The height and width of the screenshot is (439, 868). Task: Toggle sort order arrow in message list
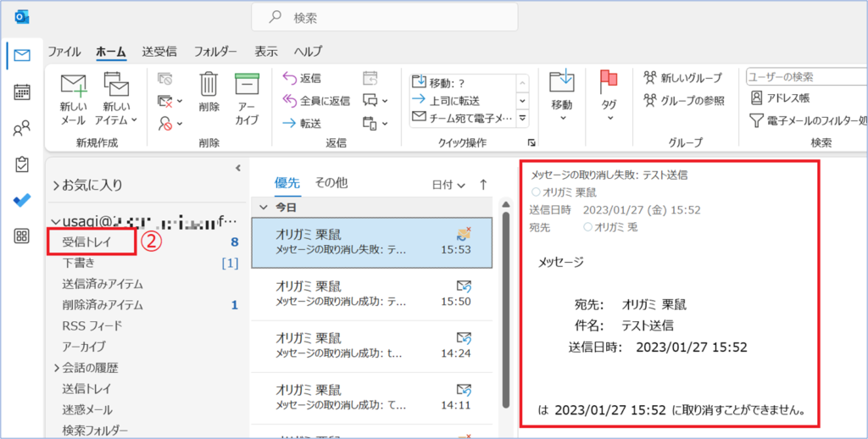(483, 184)
